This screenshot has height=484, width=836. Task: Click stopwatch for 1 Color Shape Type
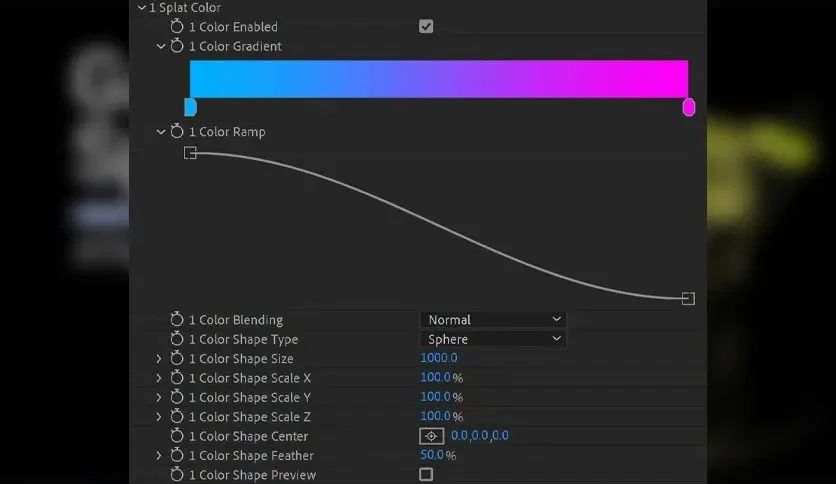tap(176, 338)
